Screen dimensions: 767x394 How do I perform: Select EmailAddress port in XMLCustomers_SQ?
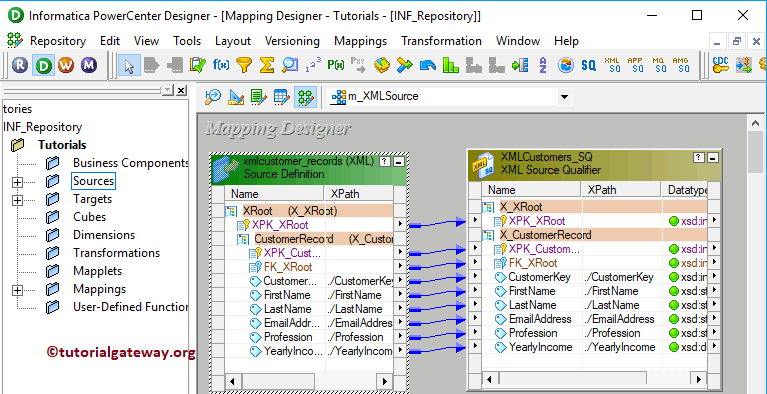coord(540,319)
